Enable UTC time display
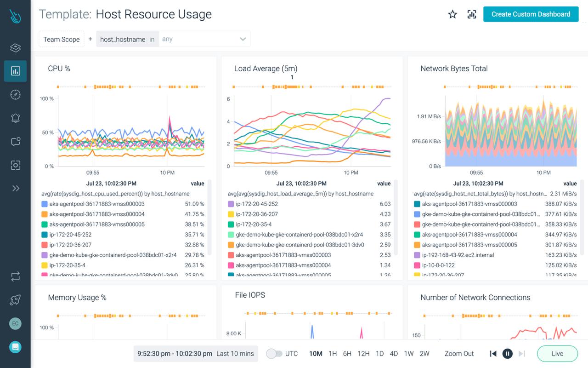This screenshot has width=588, height=368. click(x=276, y=353)
